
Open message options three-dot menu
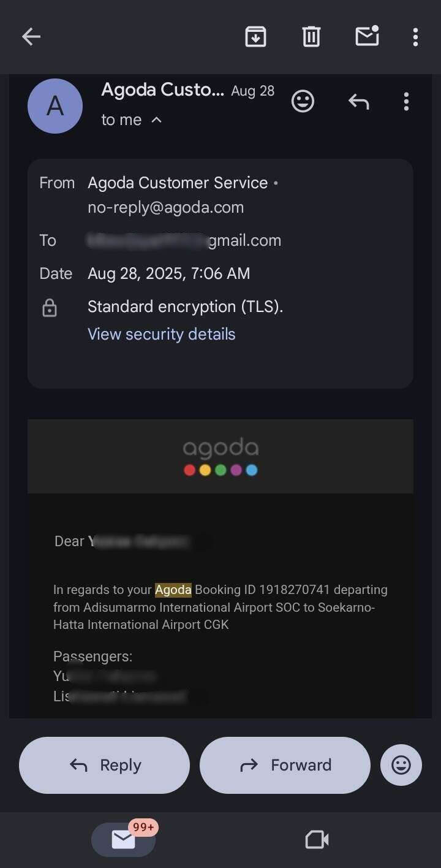point(406,102)
